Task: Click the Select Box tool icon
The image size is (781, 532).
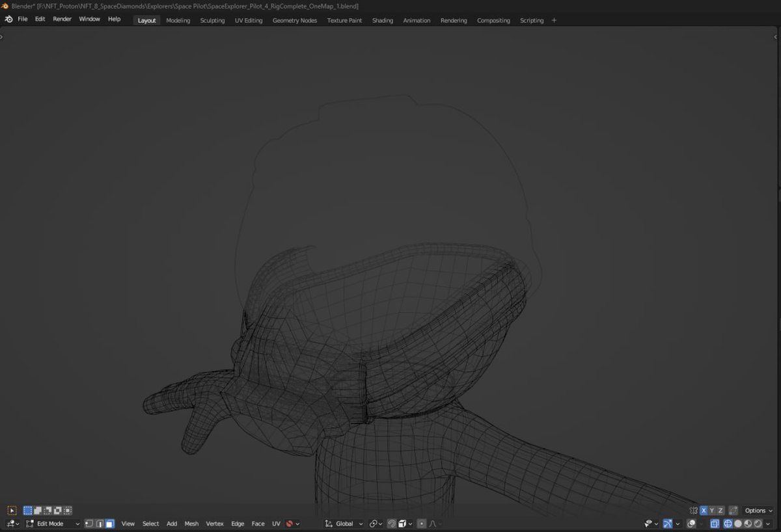Action: [12, 511]
